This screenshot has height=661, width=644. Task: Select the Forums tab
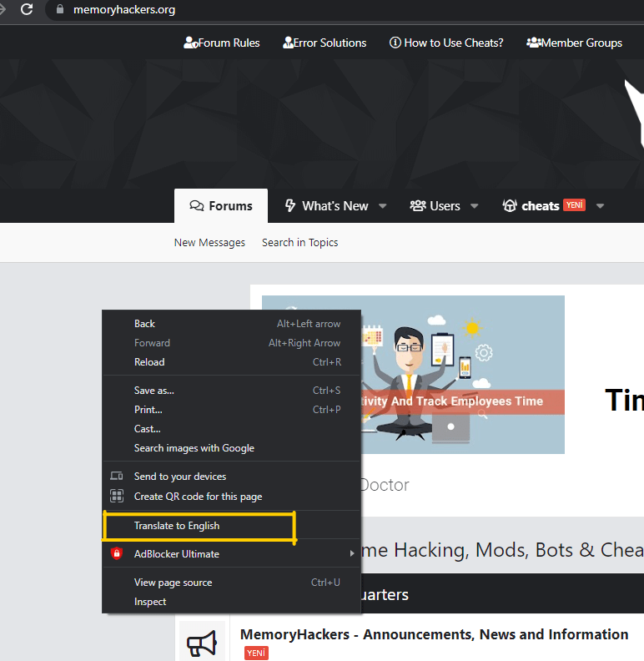click(221, 205)
